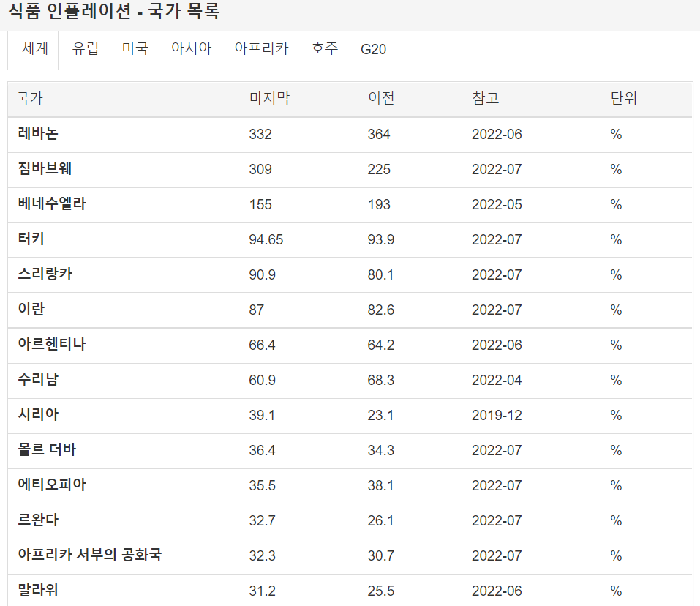Click the 26.1 previous value for 르완다
Viewport: 700px width, 606px height.
[380, 520]
